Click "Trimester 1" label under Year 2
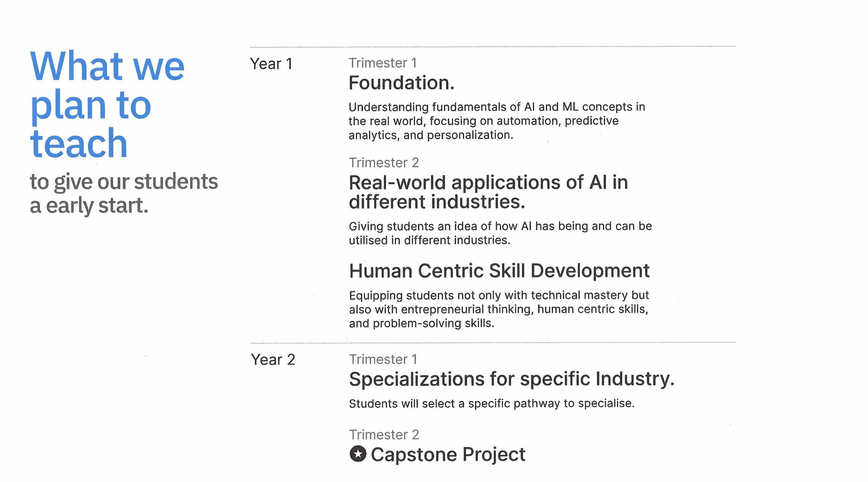 pos(383,359)
